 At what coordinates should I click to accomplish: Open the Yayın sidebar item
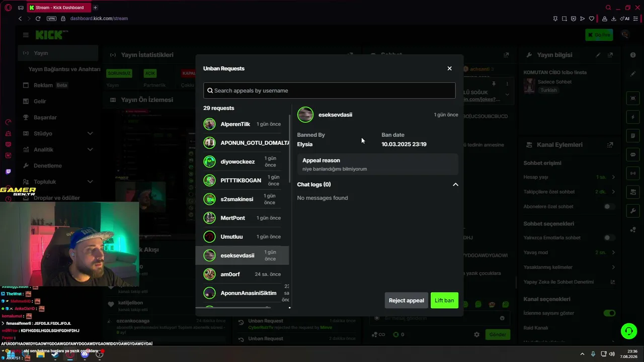click(x=58, y=53)
